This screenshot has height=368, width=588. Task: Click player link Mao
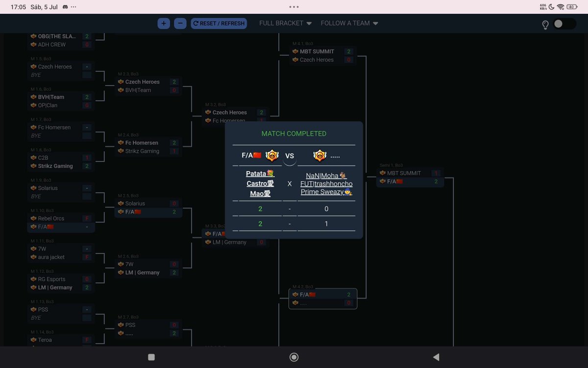point(260,193)
